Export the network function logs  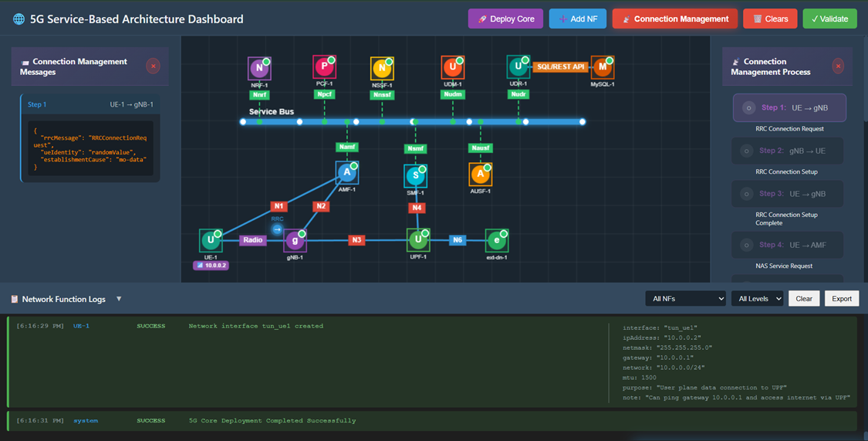click(x=841, y=299)
